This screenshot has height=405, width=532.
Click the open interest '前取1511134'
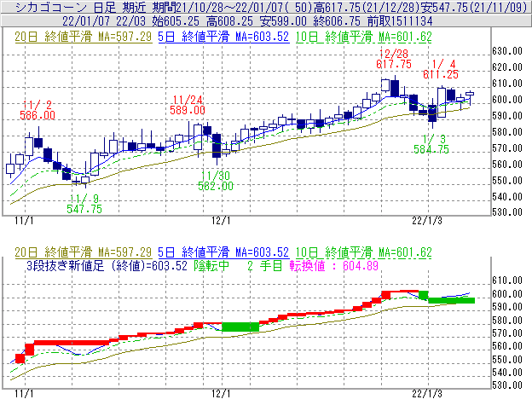[399, 21]
